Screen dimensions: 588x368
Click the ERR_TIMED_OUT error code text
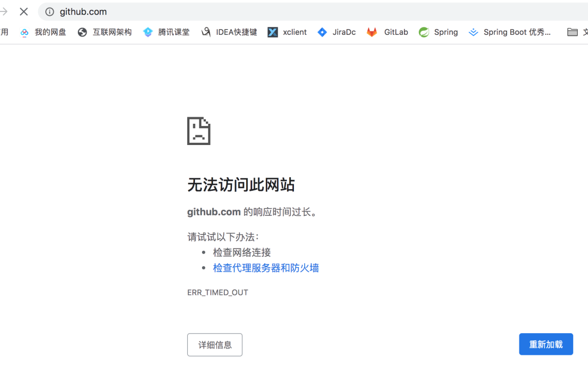point(218,292)
